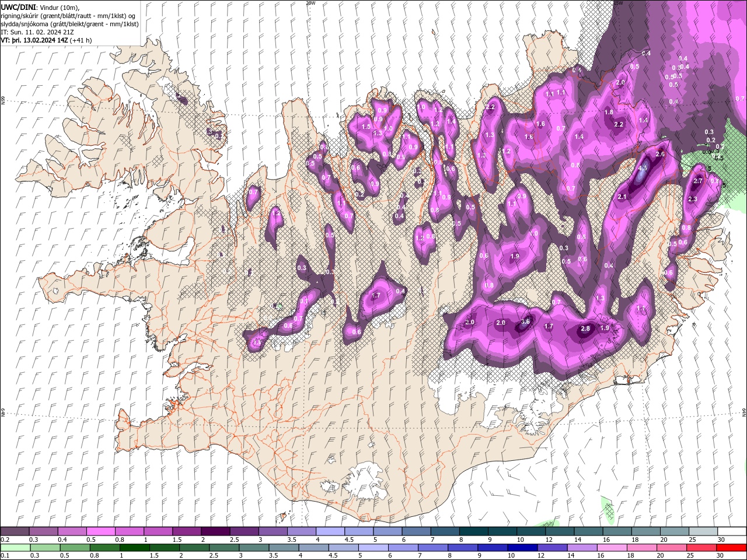747x560 pixels.
Task: Click the upper legend swatch labeled 1.5
Action: pos(187,531)
